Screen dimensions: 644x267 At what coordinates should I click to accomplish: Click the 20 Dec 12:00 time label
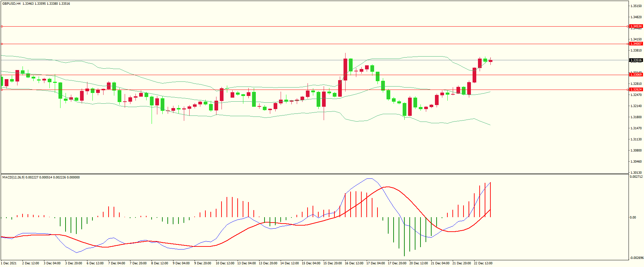pyautogui.click(x=419, y=263)
